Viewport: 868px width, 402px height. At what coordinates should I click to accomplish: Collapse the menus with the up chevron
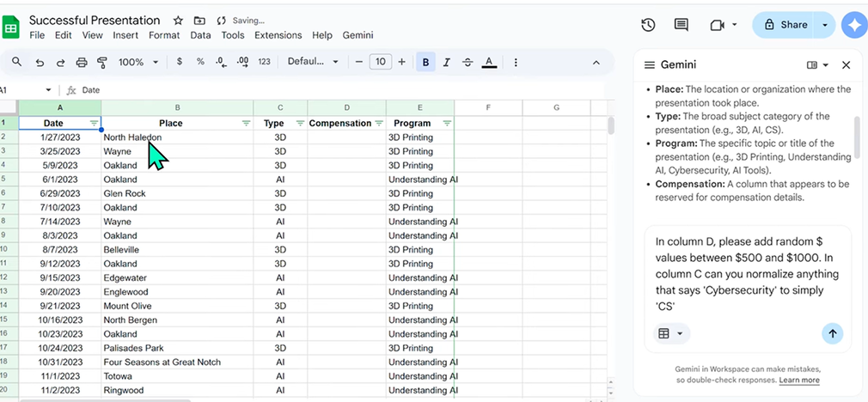(596, 63)
